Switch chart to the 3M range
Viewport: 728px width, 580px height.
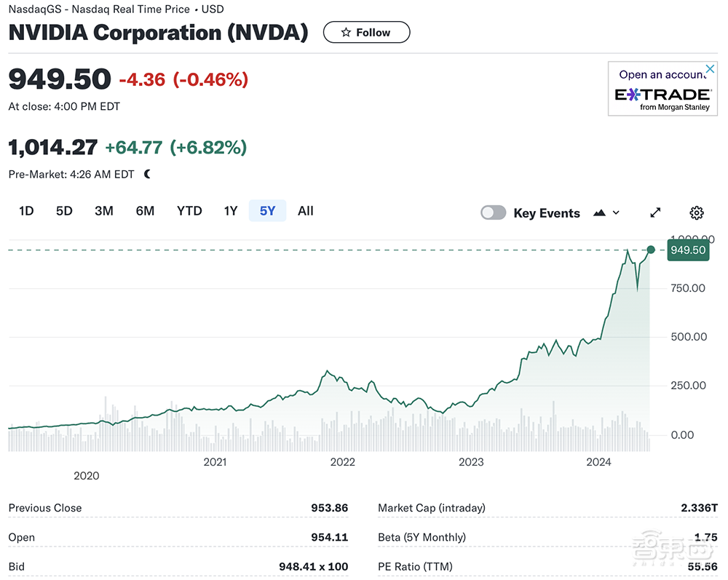(104, 211)
